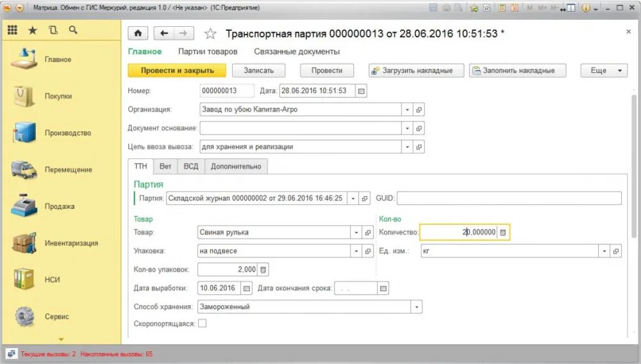Expand Партия dropdown list
Viewport: 641px width, 364px height.
[353, 199]
